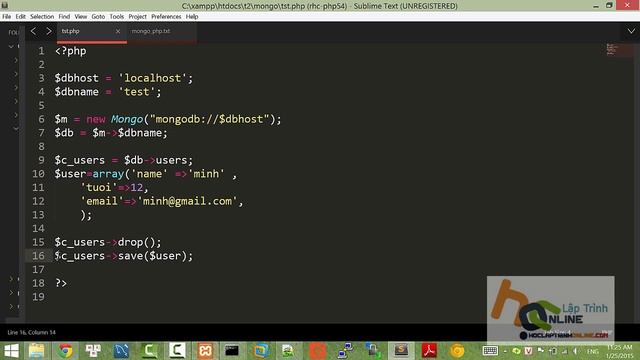The image size is (640, 360).
Task: Click the 'tuoi' key on line 11
Action: (x=99, y=187)
